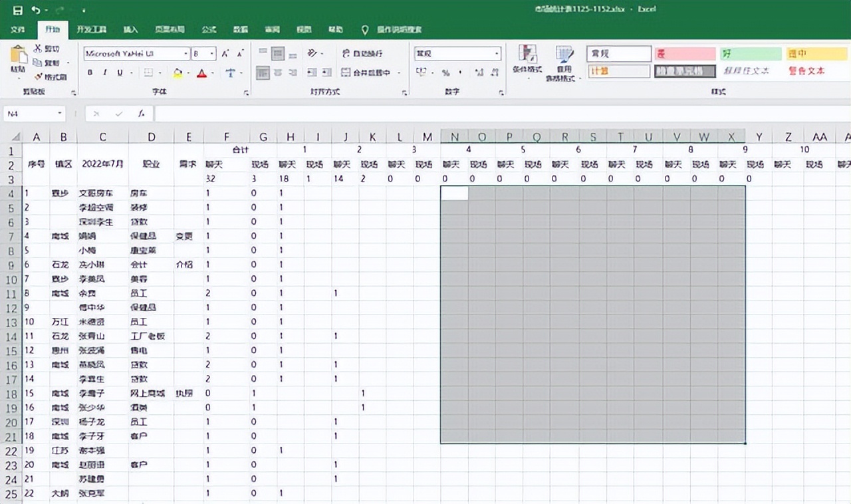The width and height of the screenshot is (851, 504).
Task: Confirm the formula bar entry
Action: coord(119,114)
